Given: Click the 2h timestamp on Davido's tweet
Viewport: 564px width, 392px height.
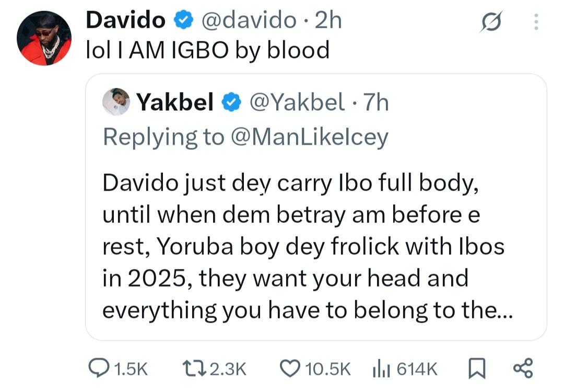Looking at the screenshot, I should click(x=329, y=19).
